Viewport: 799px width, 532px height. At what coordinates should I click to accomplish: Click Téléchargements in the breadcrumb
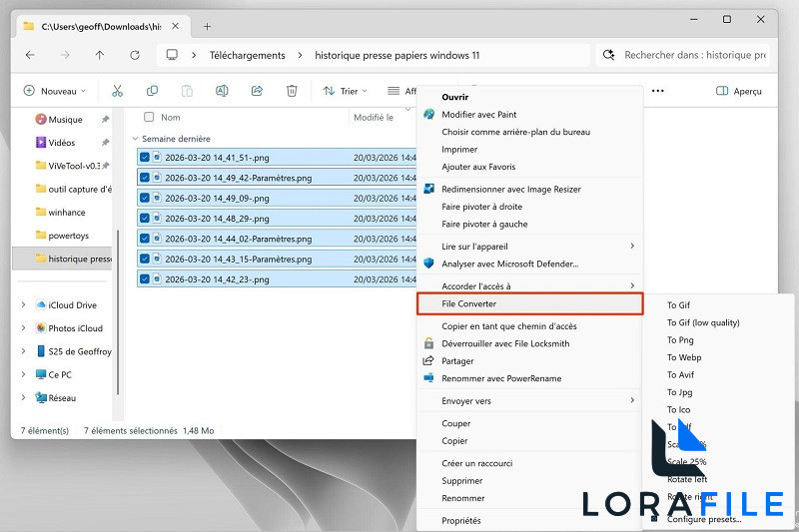247,55
